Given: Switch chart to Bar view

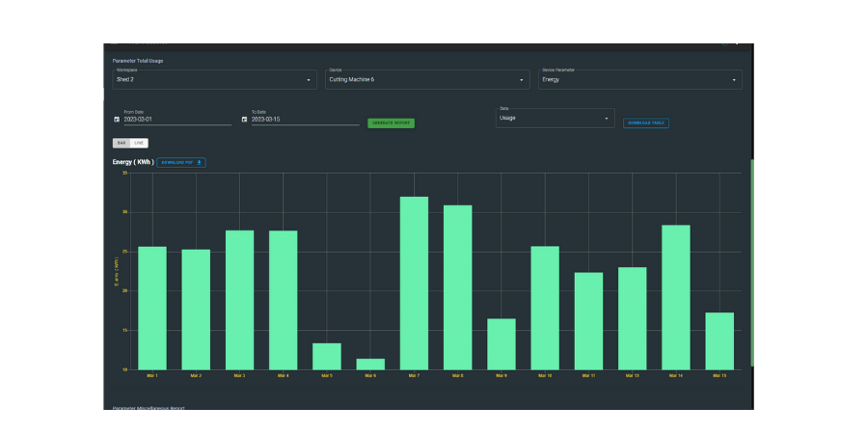Looking at the screenshot, I should coord(122,143).
